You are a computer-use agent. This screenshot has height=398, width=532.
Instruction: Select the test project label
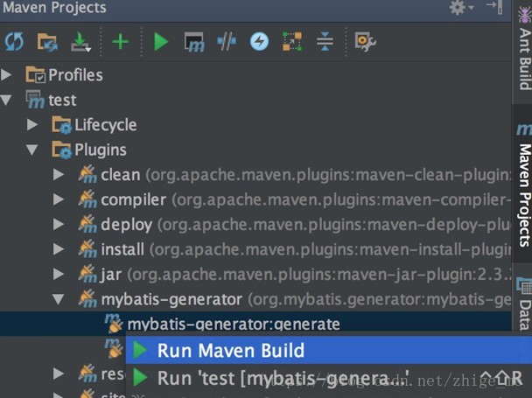(x=62, y=100)
